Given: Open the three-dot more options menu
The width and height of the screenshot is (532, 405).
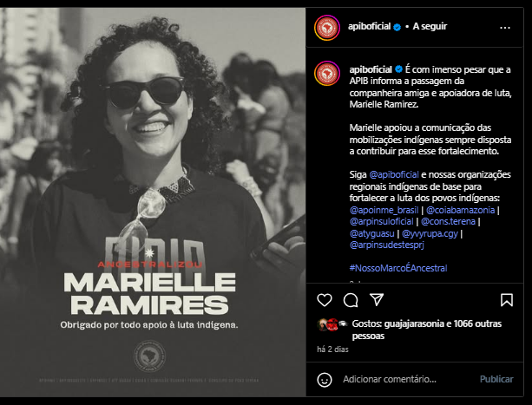Looking at the screenshot, I should click(x=505, y=28).
